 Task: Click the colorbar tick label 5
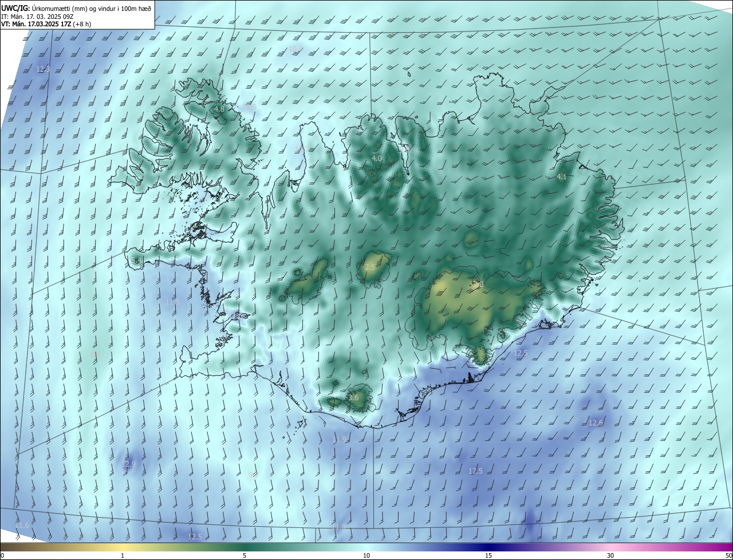coord(245,556)
